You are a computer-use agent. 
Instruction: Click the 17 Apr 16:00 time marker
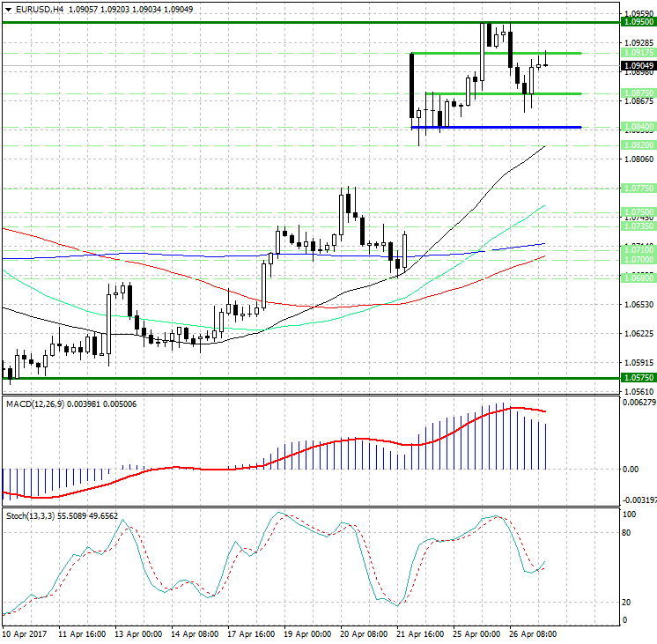(x=251, y=634)
